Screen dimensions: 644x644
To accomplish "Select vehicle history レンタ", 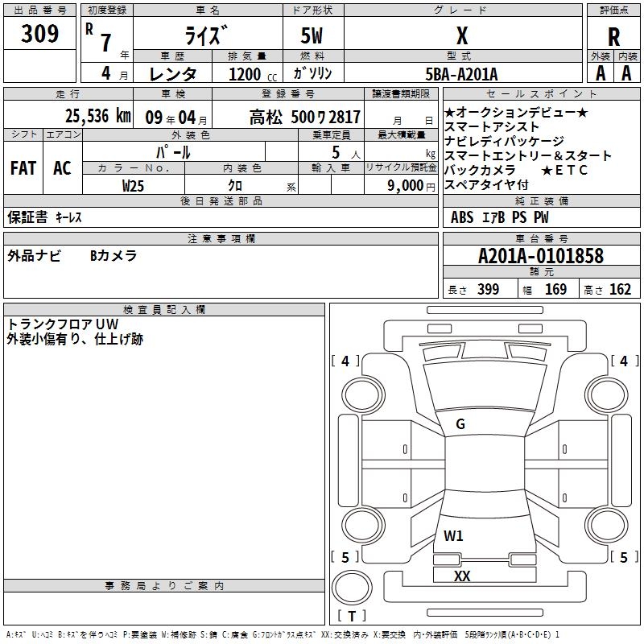I will coord(172,74).
